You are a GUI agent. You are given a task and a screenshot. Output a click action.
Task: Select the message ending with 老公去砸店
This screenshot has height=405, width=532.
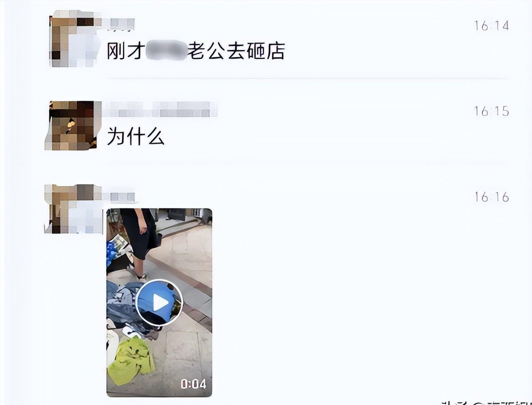196,51
